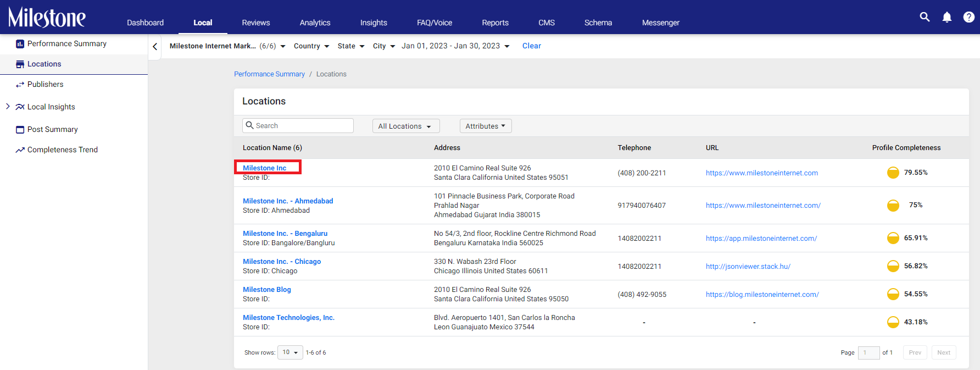The height and width of the screenshot is (370, 980).
Task: Open the State filter dropdown
Action: 351,46
